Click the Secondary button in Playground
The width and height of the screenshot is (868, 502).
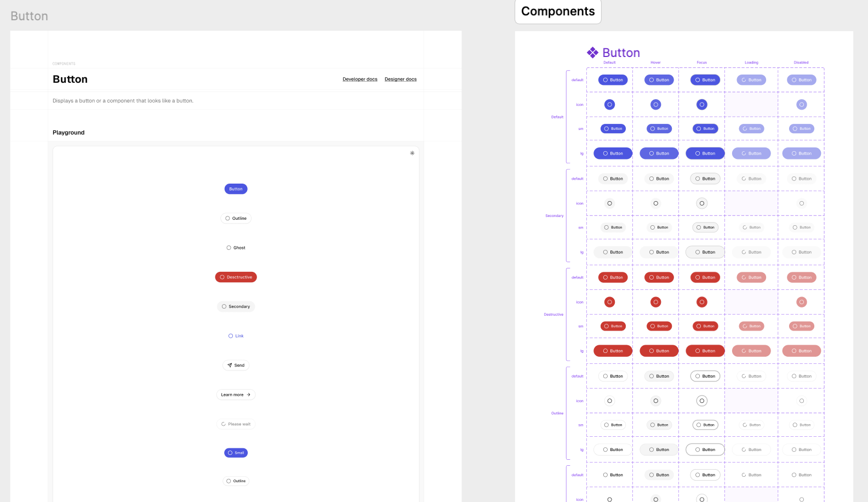click(236, 306)
